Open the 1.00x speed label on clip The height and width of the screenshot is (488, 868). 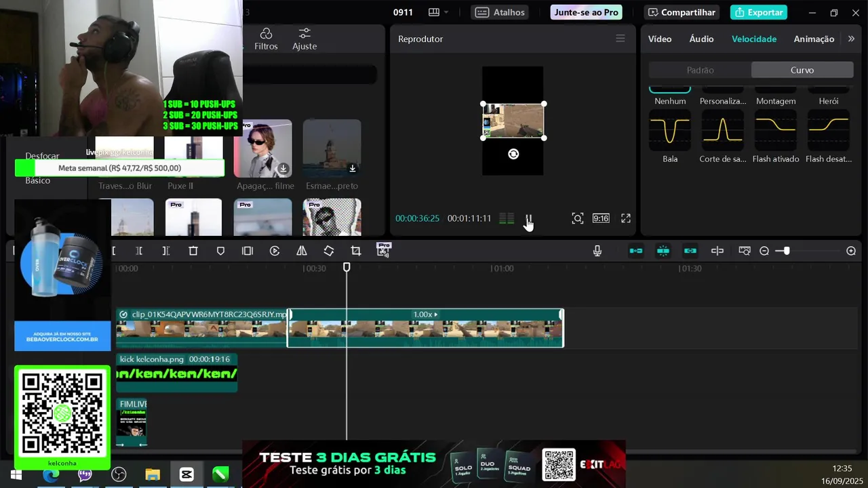click(x=425, y=314)
